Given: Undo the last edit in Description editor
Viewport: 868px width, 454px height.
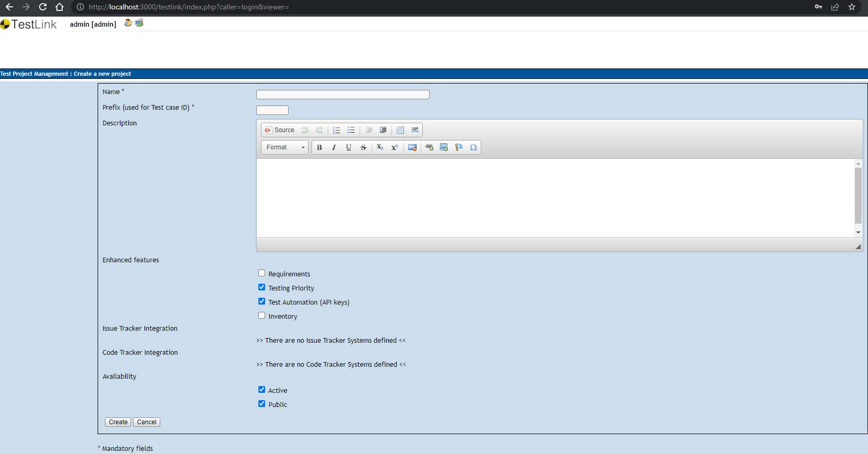Looking at the screenshot, I should point(305,130).
